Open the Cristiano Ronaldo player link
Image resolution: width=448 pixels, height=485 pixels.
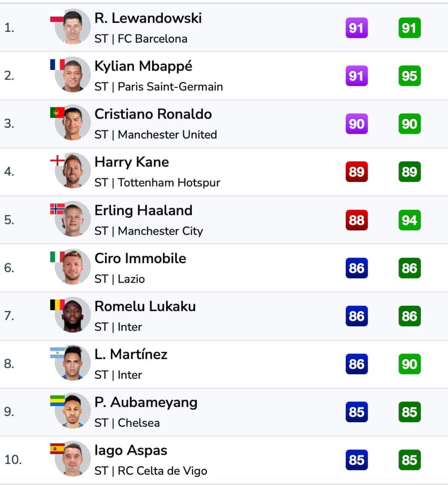(153, 114)
